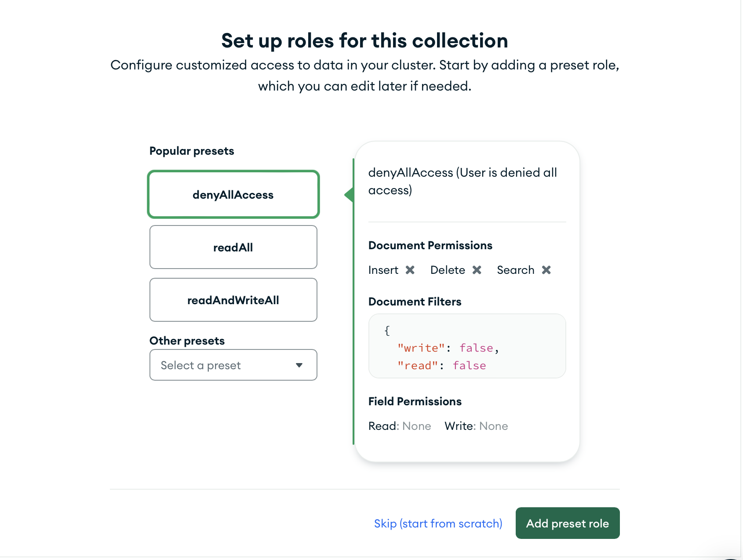This screenshot has height=560, width=743.
Task: Open preset list under Other presets
Action: (x=233, y=365)
